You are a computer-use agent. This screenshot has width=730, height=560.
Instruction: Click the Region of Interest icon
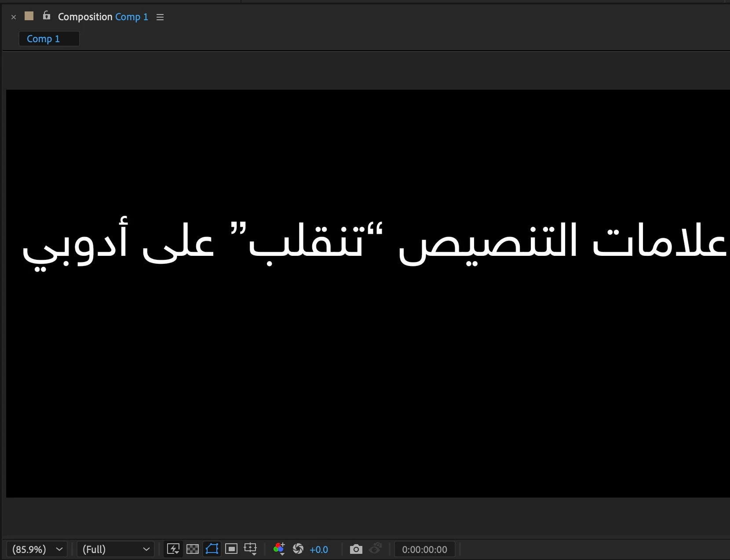pyautogui.click(x=231, y=549)
